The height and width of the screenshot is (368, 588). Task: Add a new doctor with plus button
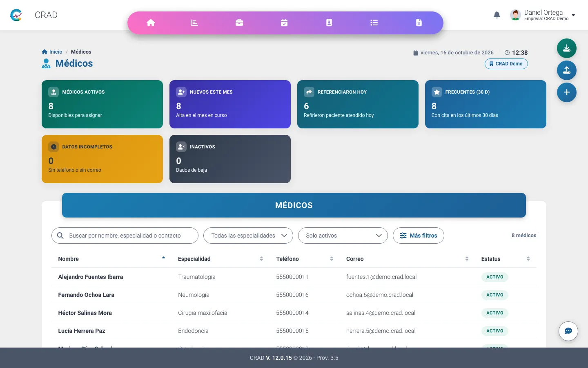(567, 92)
